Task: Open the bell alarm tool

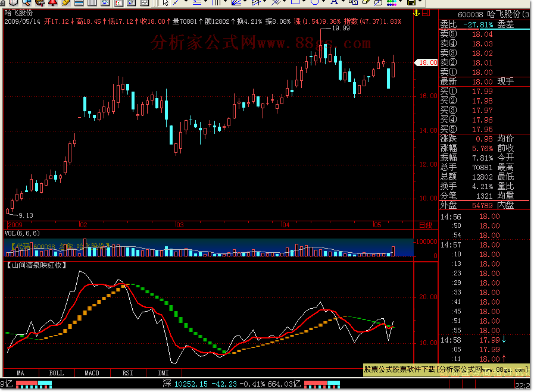Action: 53,3
